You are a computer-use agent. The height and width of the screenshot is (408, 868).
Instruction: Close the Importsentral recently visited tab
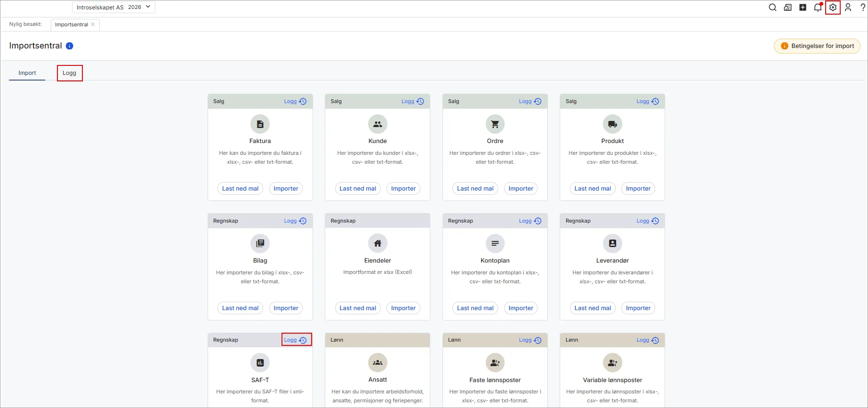[x=93, y=24]
